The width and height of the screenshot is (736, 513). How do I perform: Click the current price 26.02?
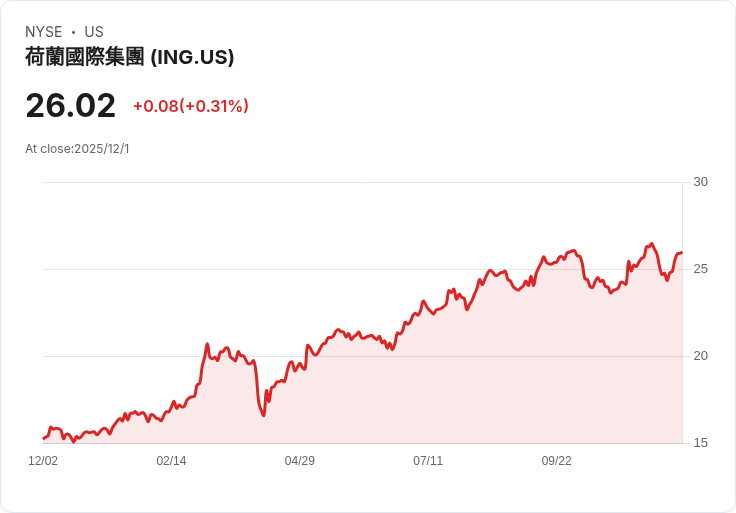pos(70,105)
